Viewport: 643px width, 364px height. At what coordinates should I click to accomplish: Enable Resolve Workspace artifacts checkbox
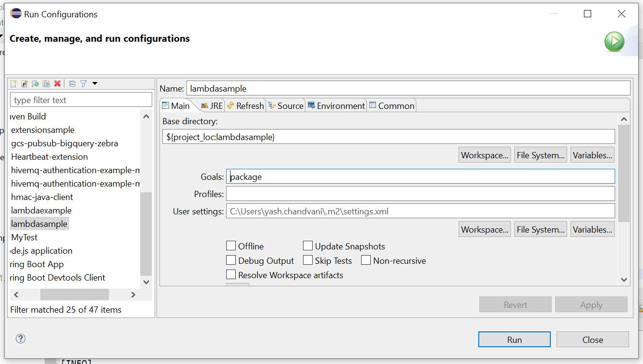pyautogui.click(x=231, y=275)
